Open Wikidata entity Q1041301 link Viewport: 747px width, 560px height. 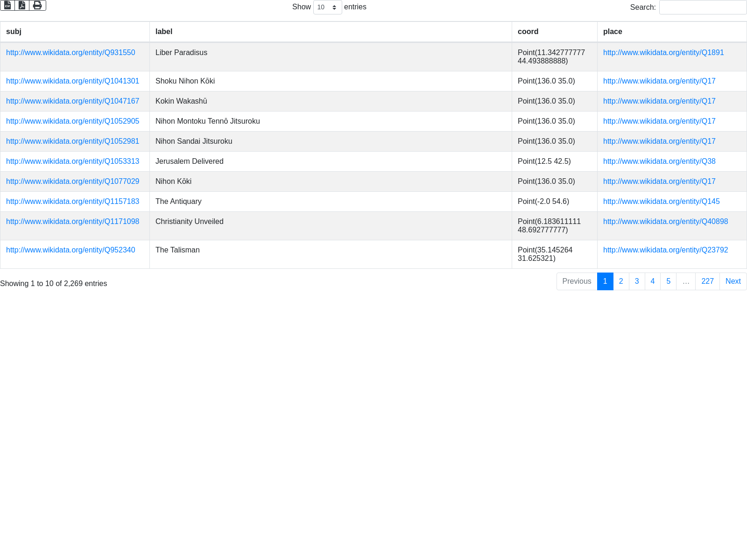tap(72, 81)
